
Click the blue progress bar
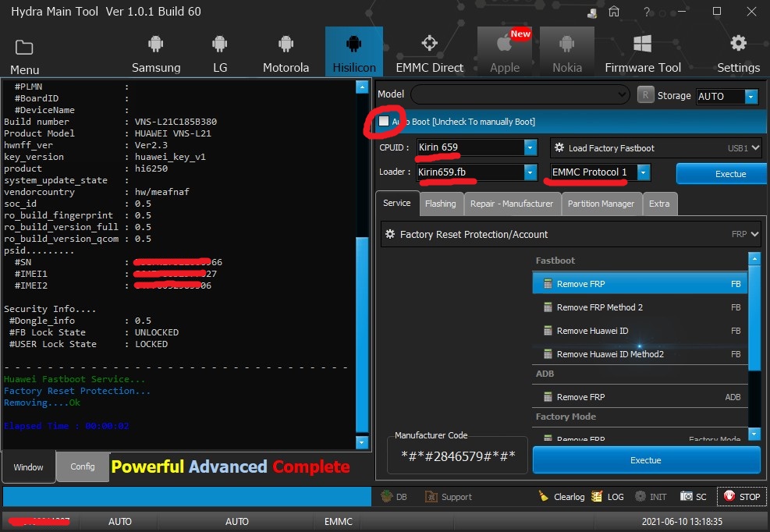click(187, 497)
